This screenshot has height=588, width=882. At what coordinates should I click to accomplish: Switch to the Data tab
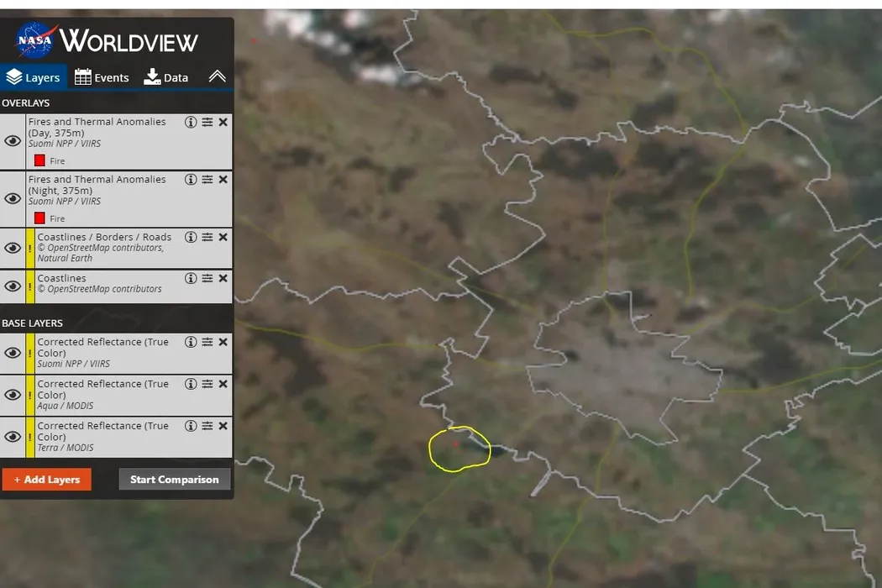pyautogui.click(x=166, y=77)
